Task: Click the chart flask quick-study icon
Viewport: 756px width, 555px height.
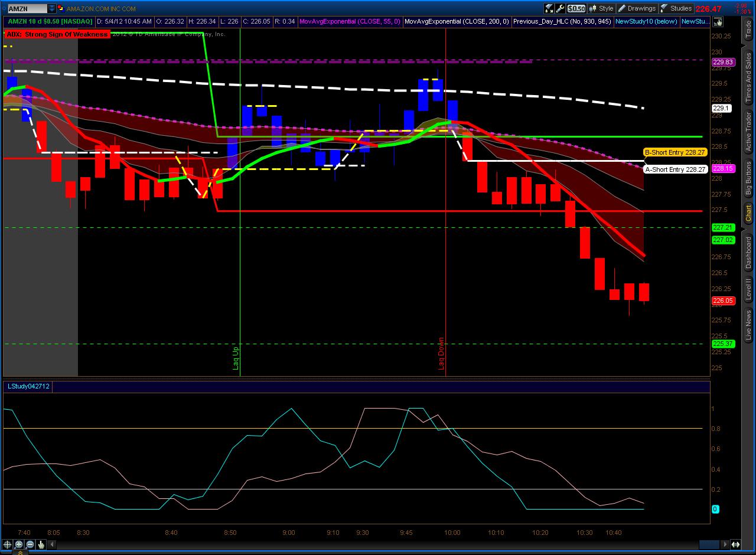Action: 549,8
